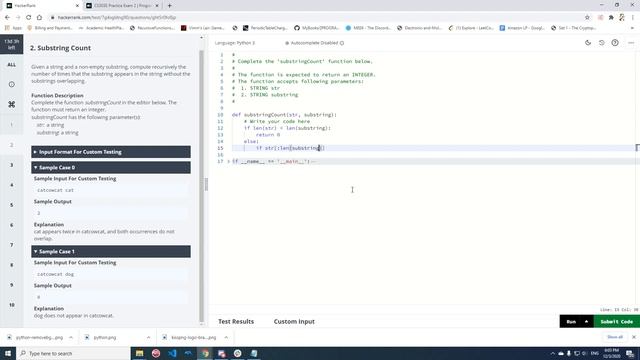
Task: Click Show all downloads
Action: (x=615, y=337)
